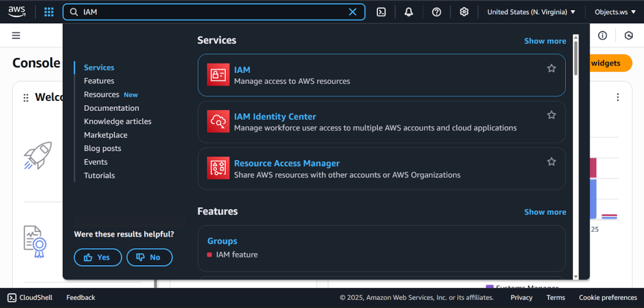This screenshot has height=308, width=644.
Task: Select the Documentation filter category
Action: pos(111,108)
